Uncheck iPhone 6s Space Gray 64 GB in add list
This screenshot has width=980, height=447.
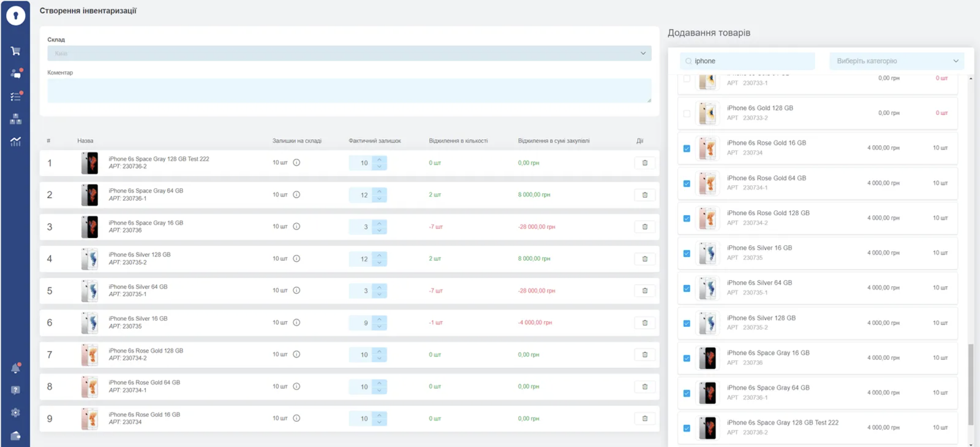click(687, 393)
